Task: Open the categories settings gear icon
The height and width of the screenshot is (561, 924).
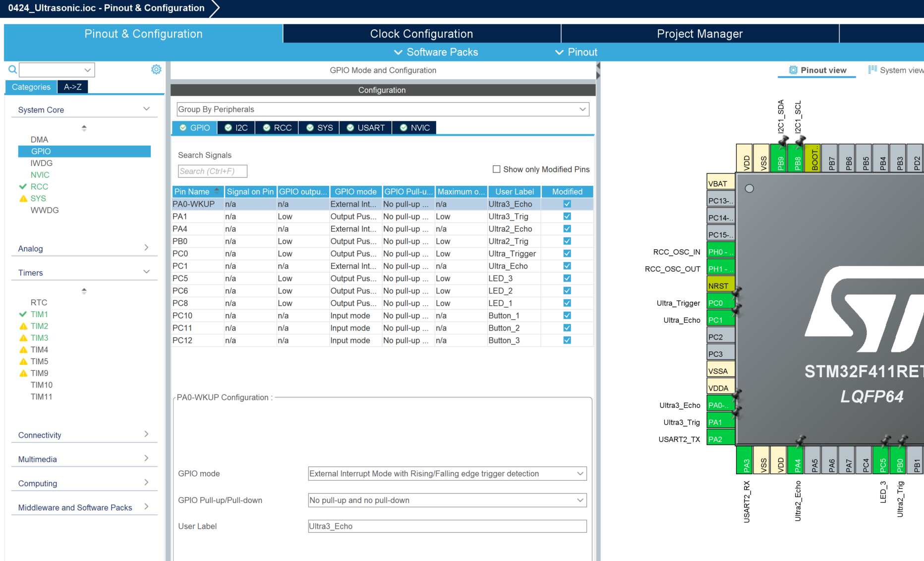Action: click(156, 69)
